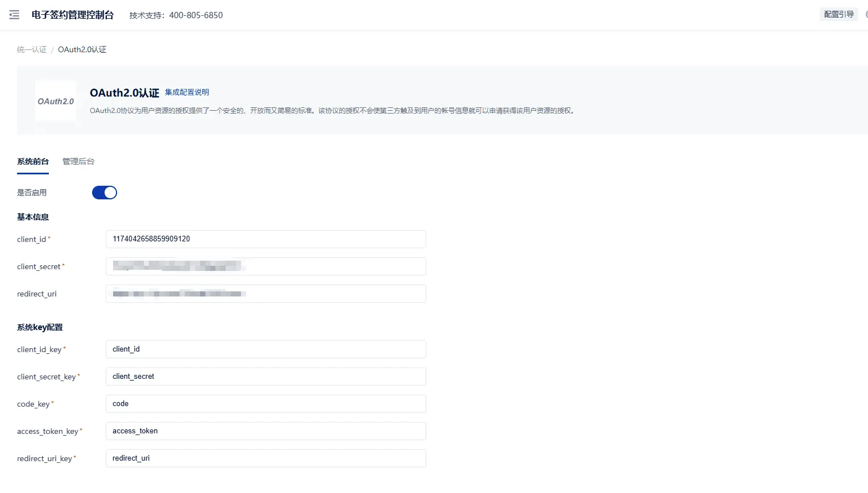
Task: Click the OAuth2.0认证 breadcrumb item
Action: pos(82,49)
